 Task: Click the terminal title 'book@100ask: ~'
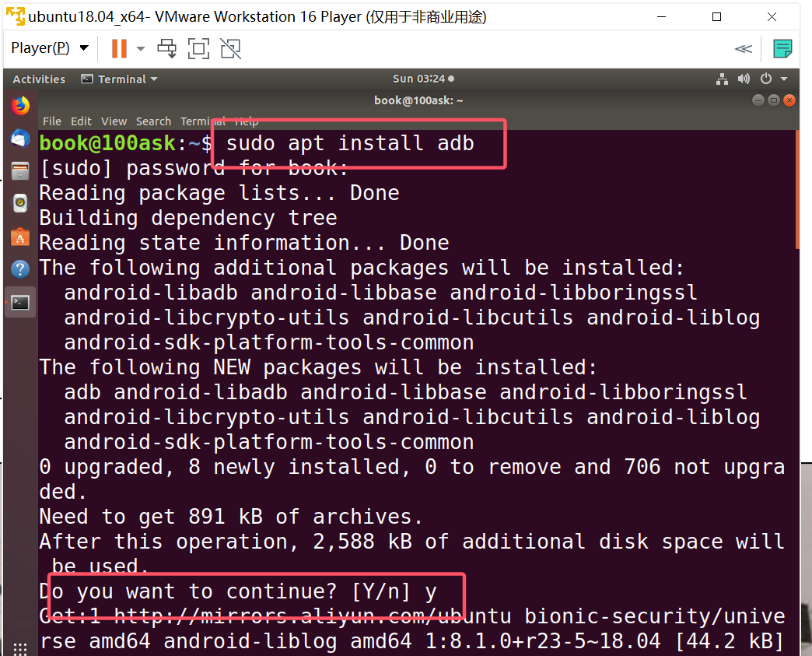[x=418, y=100]
